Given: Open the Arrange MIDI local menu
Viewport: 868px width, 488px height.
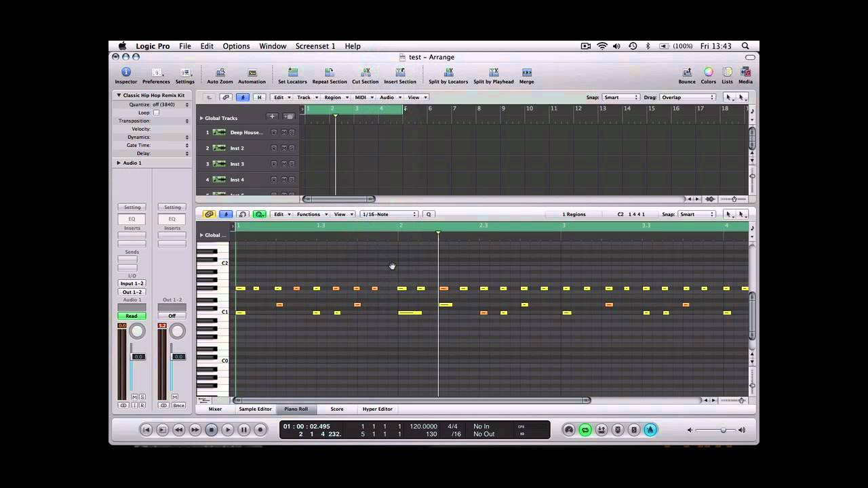Looking at the screenshot, I should (363, 98).
